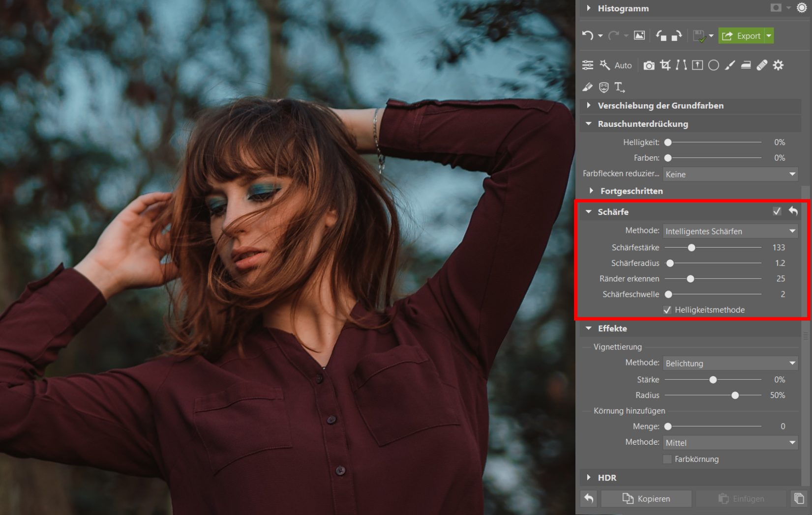Toggle the Schärfe section checkmark
This screenshot has width=812, height=515.
(x=777, y=211)
